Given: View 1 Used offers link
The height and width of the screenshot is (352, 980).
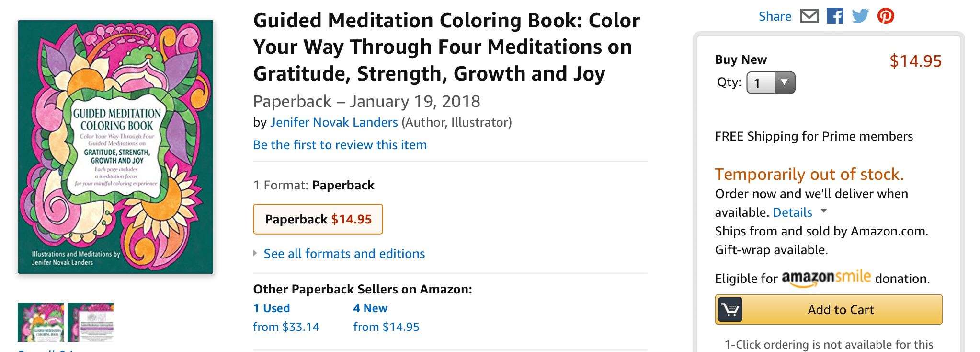Looking at the screenshot, I should 272,308.
